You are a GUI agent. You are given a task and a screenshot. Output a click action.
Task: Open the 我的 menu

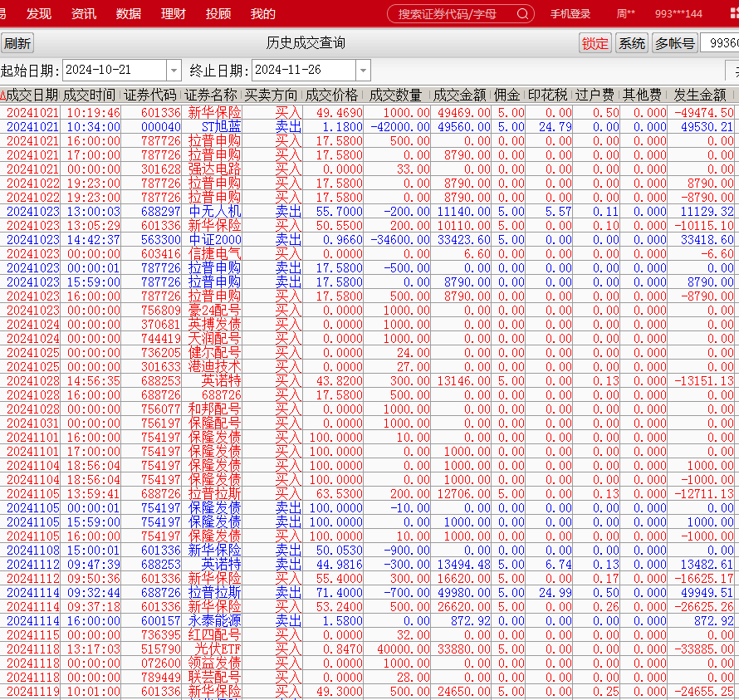263,14
